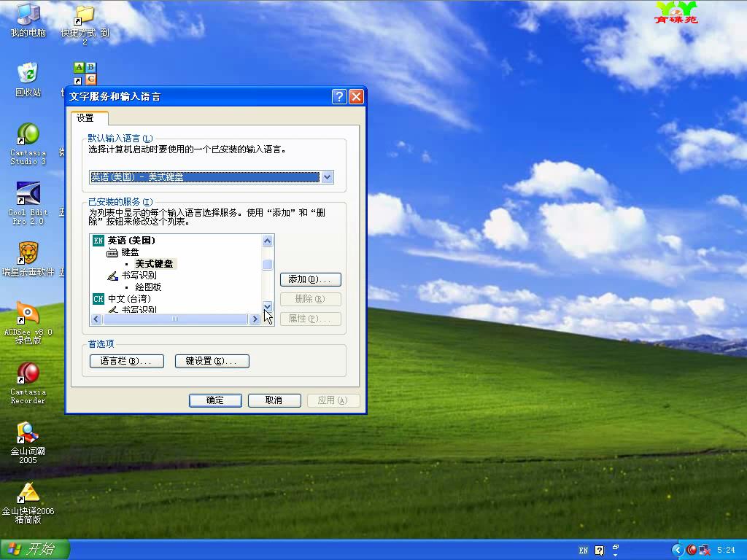747x560 pixels.
Task: Click the list's scroll-up arrow
Action: pos(267,241)
